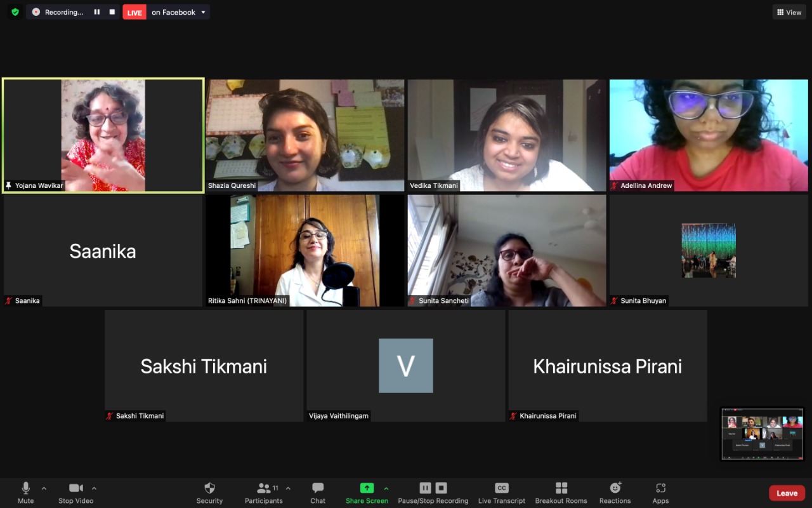Open the LIVE on Facebook dropdown

tap(166, 12)
